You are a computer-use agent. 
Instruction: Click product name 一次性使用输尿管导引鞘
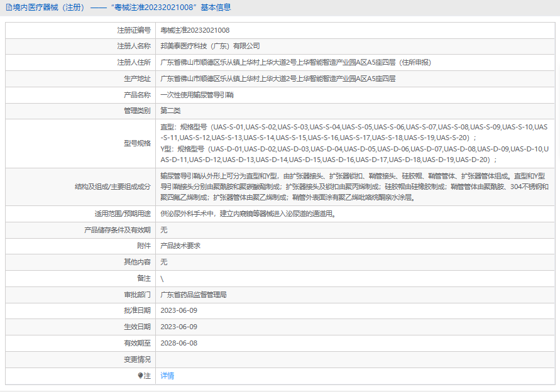click(197, 95)
